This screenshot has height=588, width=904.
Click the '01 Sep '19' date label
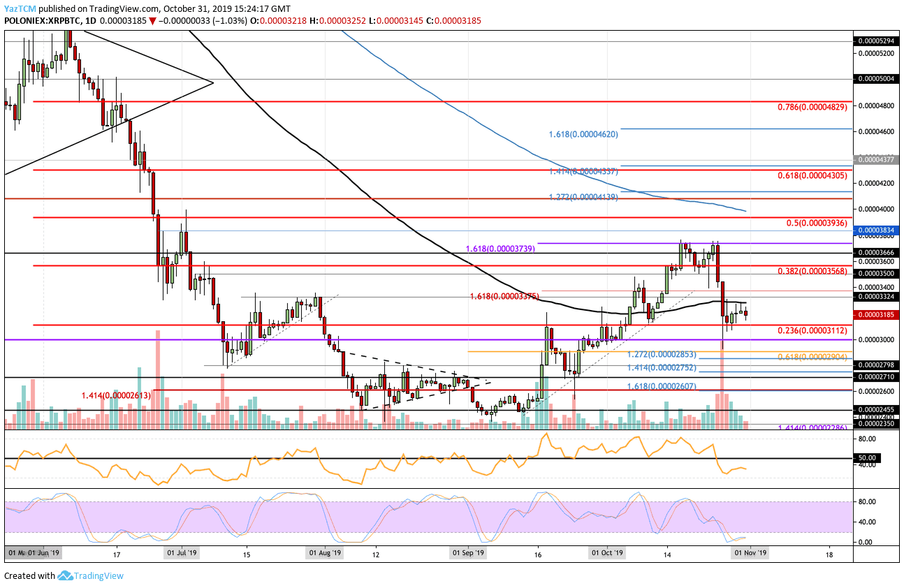pos(468,552)
